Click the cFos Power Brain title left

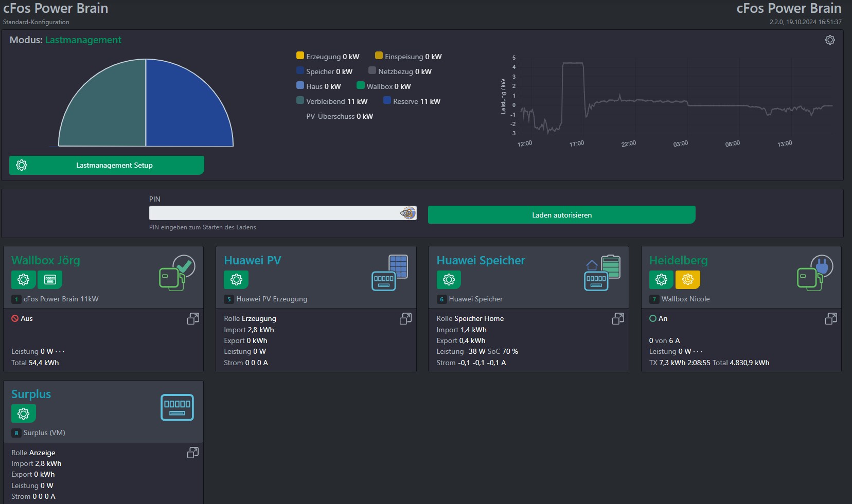click(x=56, y=8)
